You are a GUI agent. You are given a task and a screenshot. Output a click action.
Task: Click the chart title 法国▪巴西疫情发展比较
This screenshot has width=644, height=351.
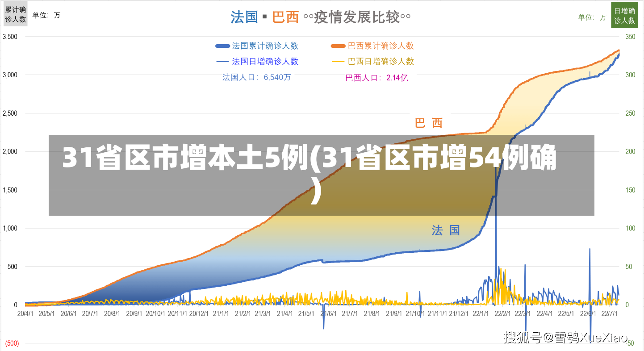tap(320, 17)
